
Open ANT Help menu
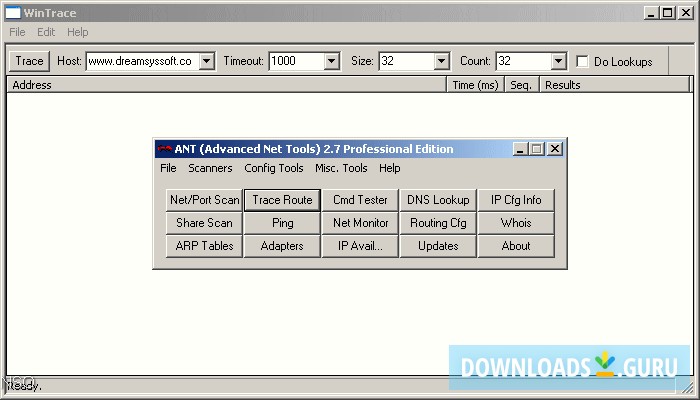coord(390,168)
